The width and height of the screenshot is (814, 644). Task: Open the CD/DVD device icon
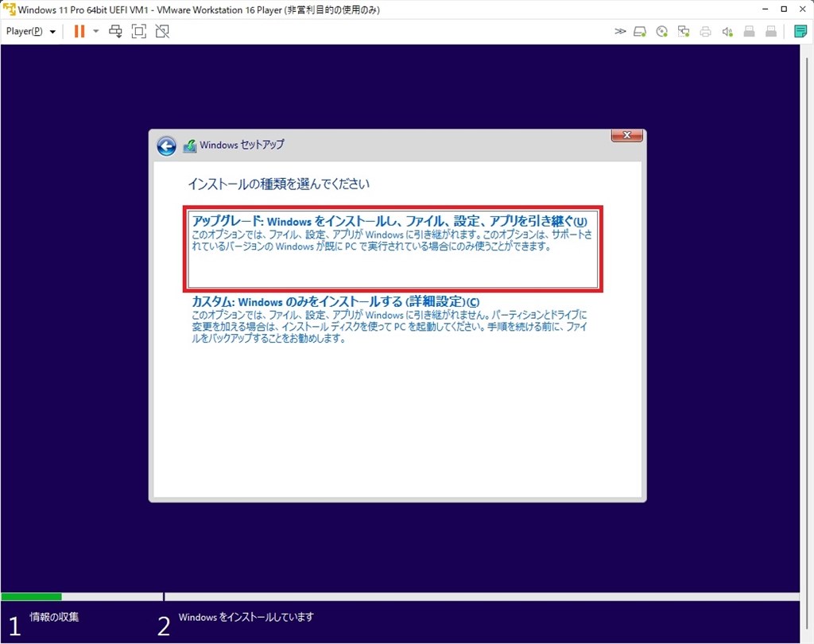pyautogui.click(x=663, y=31)
